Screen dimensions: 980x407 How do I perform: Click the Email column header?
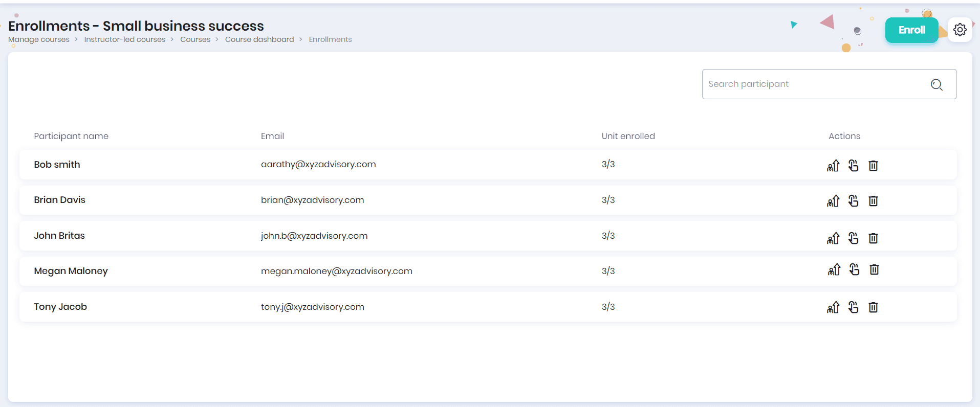[272, 136]
